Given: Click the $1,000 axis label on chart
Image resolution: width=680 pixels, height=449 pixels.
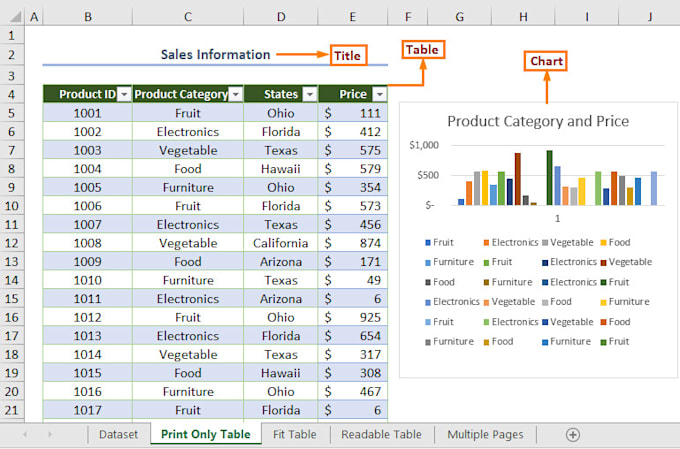Looking at the screenshot, I should (424, 145).
